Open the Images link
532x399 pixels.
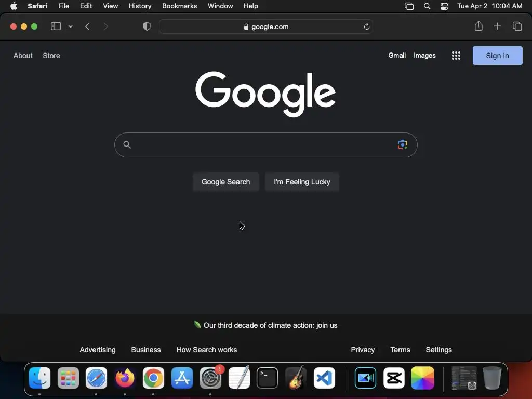(x=424, y=55)
